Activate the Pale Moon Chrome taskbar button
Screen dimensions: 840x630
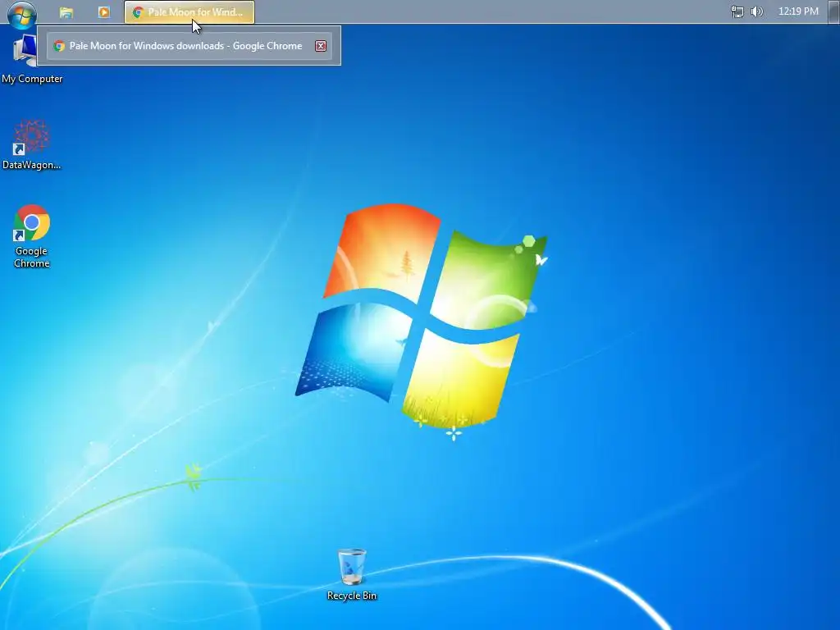pos(189,12)
